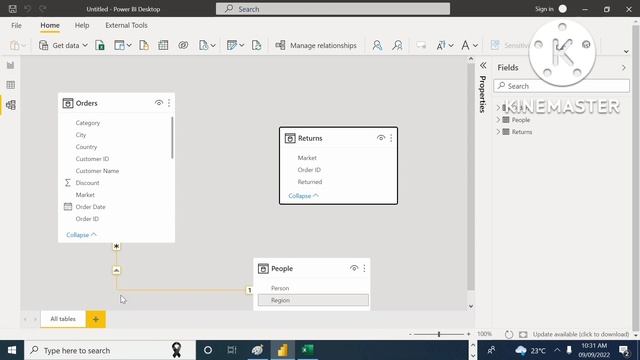Expand the Get data dropdown arrow

pyautogui.click(x=85, y=45)
